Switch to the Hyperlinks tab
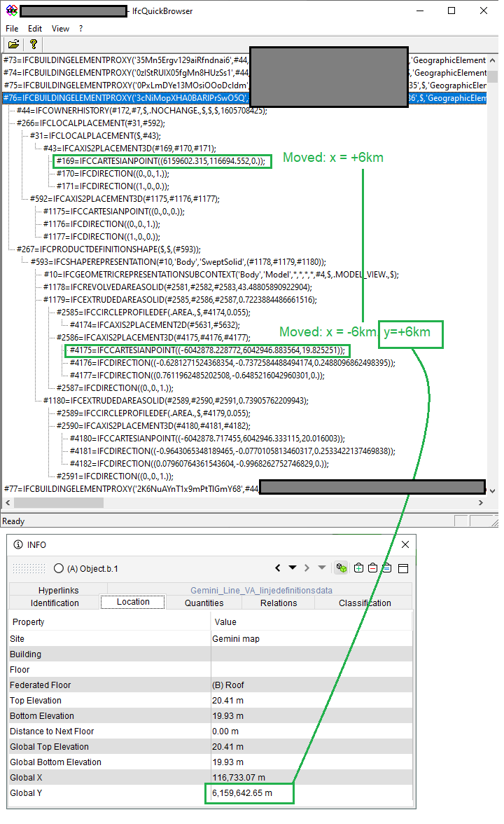The height and width of the screenshot is (824, 504). pyautogui.click(x=58, y=590)
